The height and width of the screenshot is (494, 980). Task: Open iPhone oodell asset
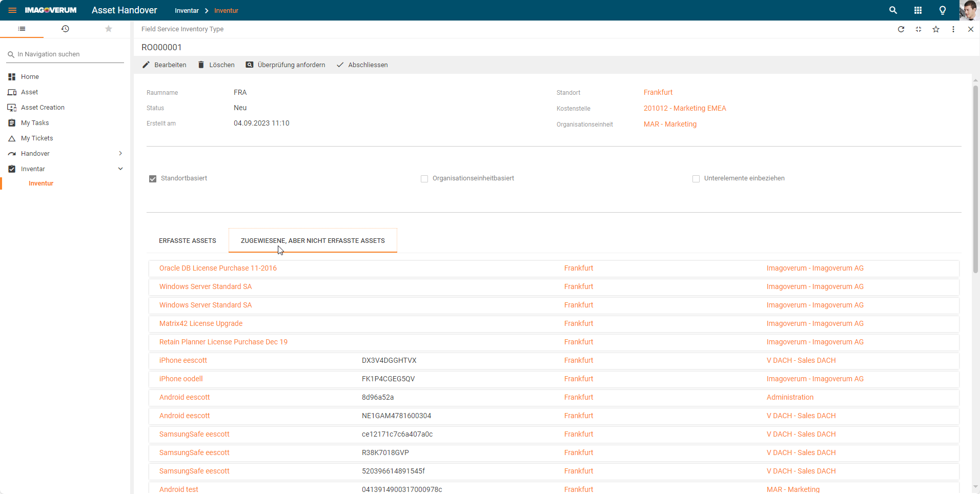click(181, 379)
